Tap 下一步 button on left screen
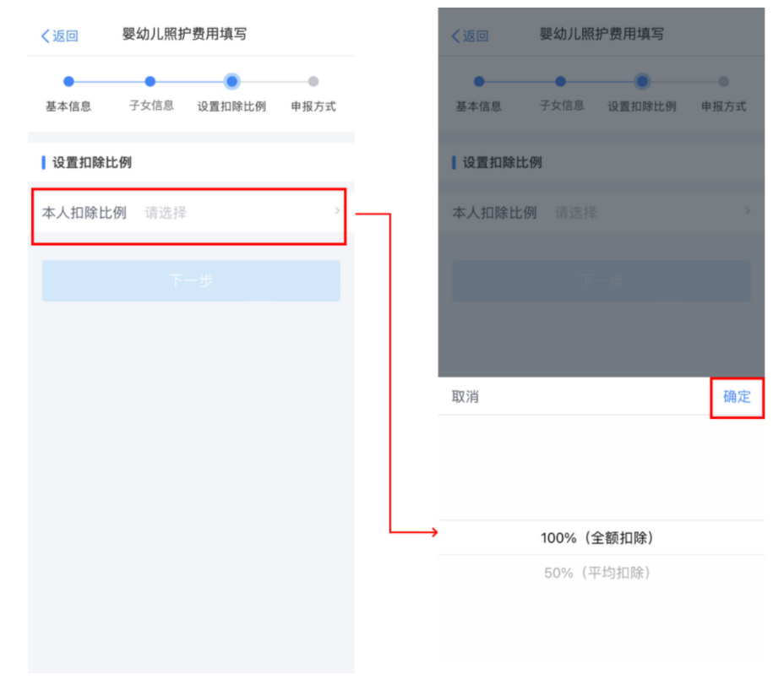784x685 pixels. [191, 280]
